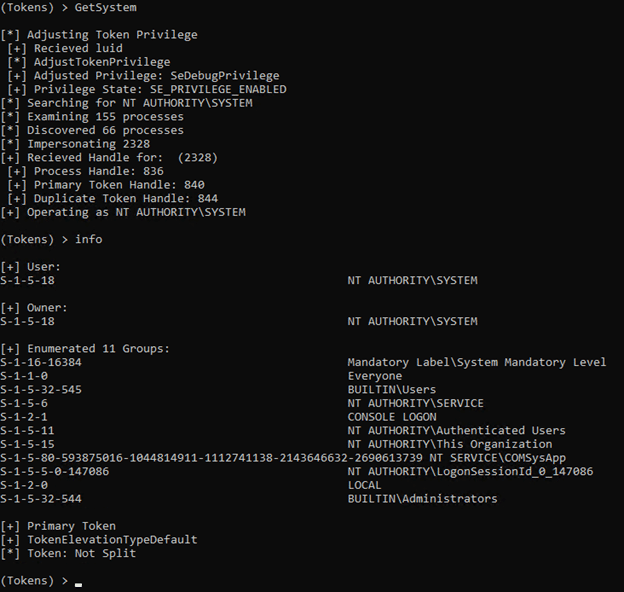Click the 'Token: Not Split' line
This screenshot has width=624, height=592.
point(68,553)
